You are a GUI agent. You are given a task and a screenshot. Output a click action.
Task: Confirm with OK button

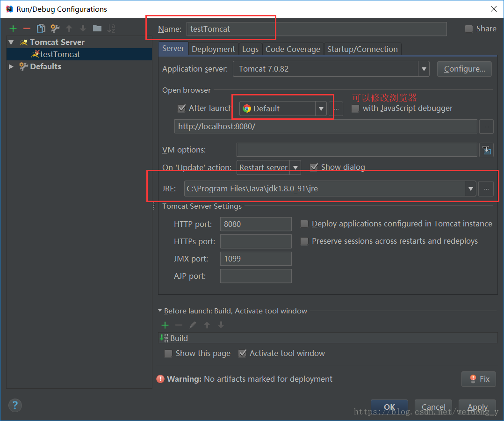[389, 407]
